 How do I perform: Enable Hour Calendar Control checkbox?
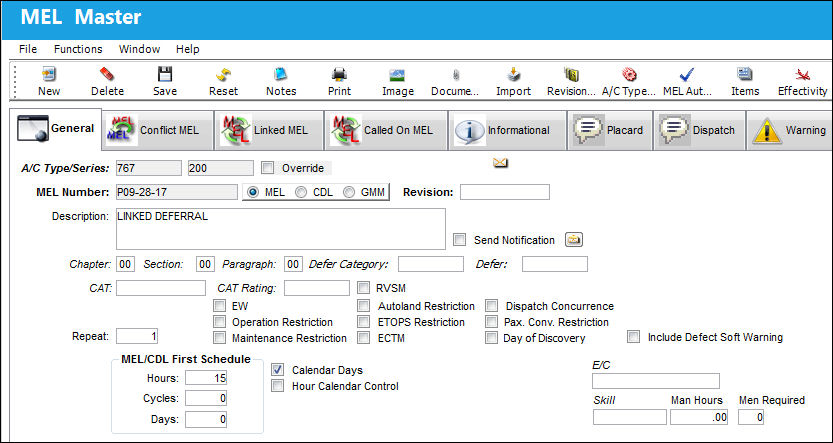(x=278, y=386)
